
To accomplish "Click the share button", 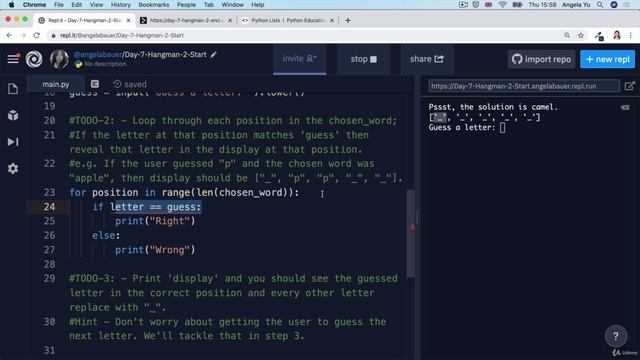I will coord(427,59).
